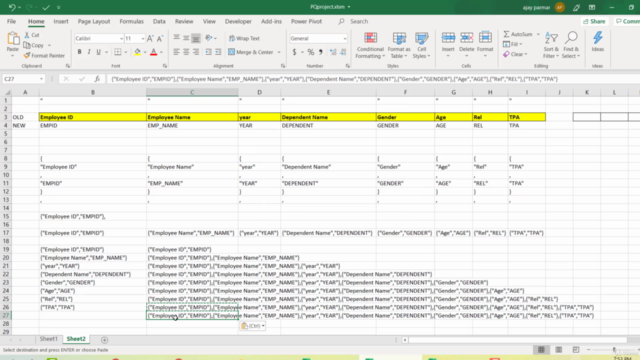Open the Clipboard group dialog launcher

pos(68,66)
